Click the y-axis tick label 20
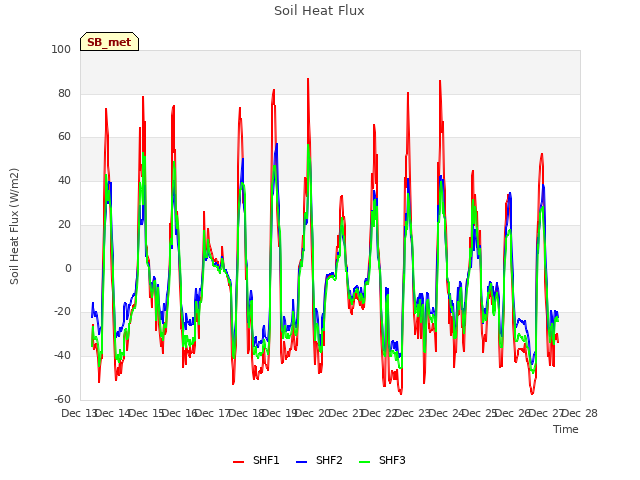The width and height of the screenshot is (640, 480). 64,224
